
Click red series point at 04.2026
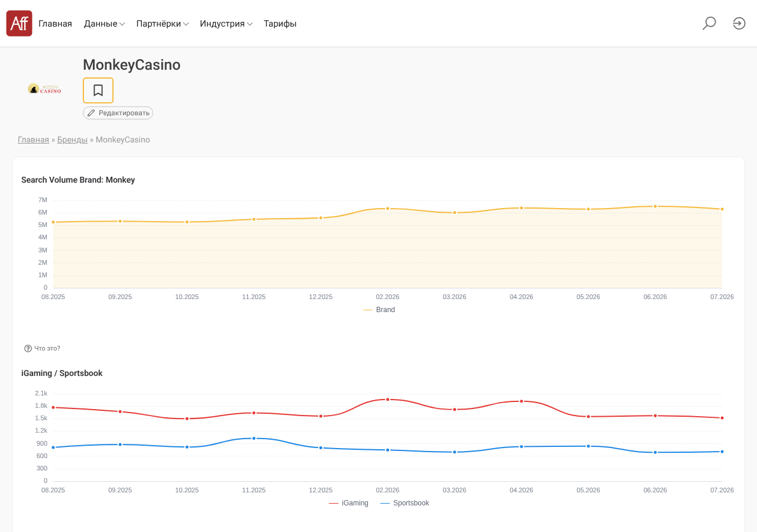coord(522,401)
